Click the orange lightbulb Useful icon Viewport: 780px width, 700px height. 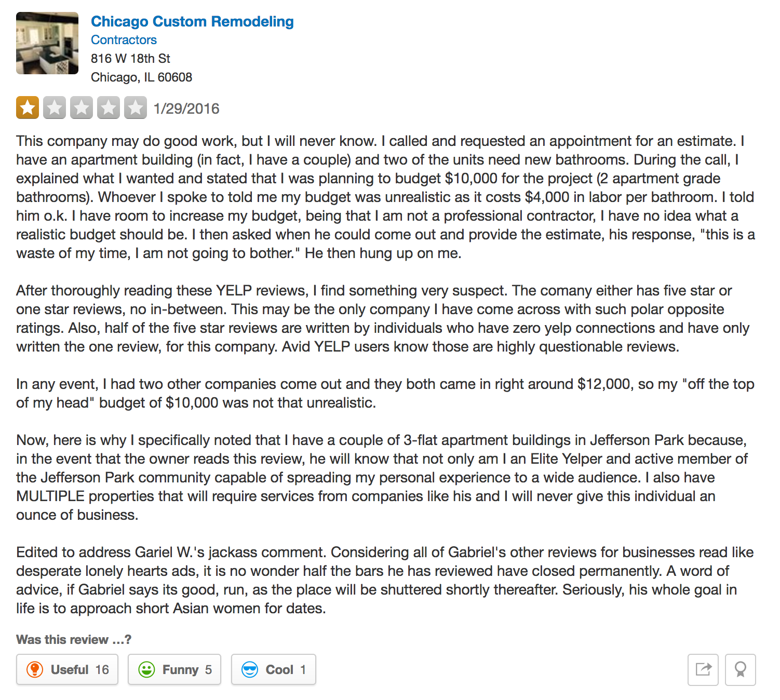pyautogui.click(x=35, y=669)
